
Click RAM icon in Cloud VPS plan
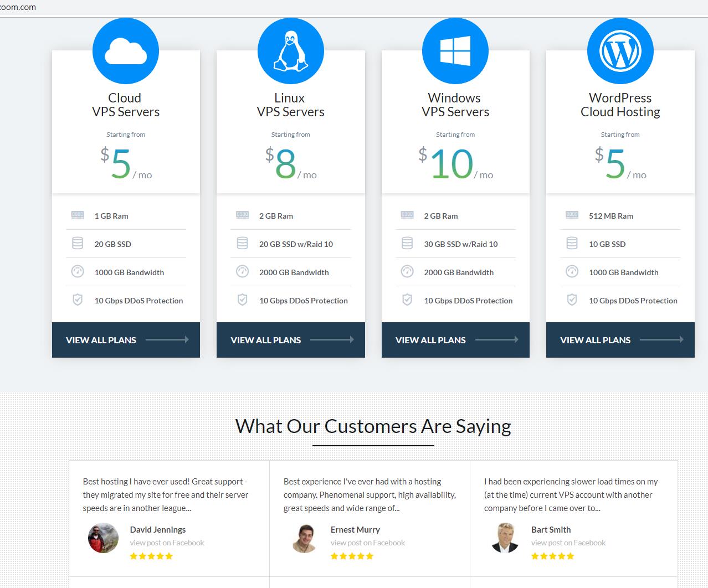pyautogui.click(x=78, y=215)
